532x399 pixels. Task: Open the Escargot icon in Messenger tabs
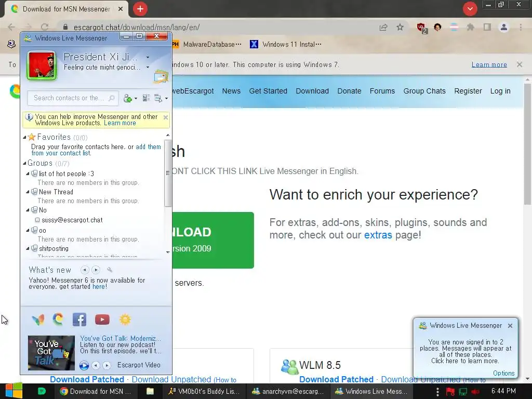58,320
